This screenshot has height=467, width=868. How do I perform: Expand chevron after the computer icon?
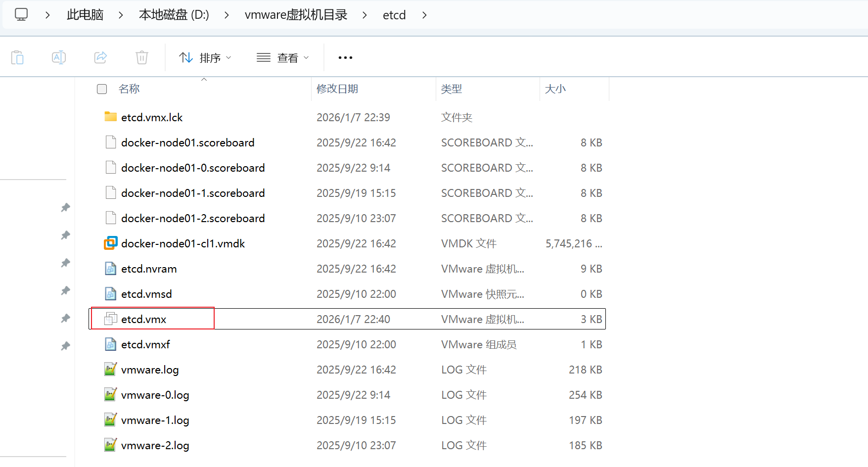[x=47, y=15]
